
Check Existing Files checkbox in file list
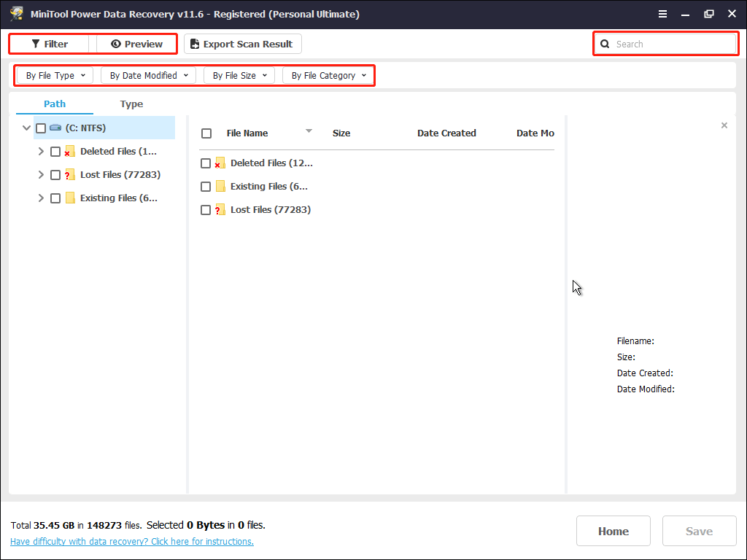click(205, 187)
